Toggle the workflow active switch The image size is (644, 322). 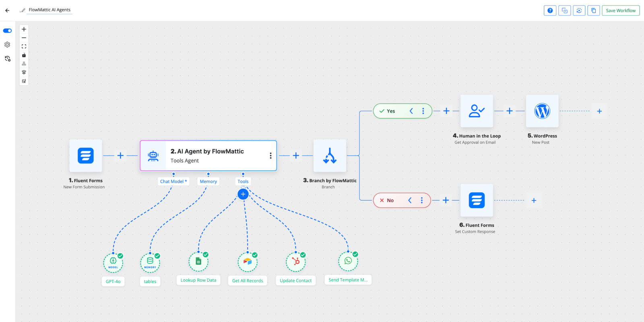(x=7, y=31)
